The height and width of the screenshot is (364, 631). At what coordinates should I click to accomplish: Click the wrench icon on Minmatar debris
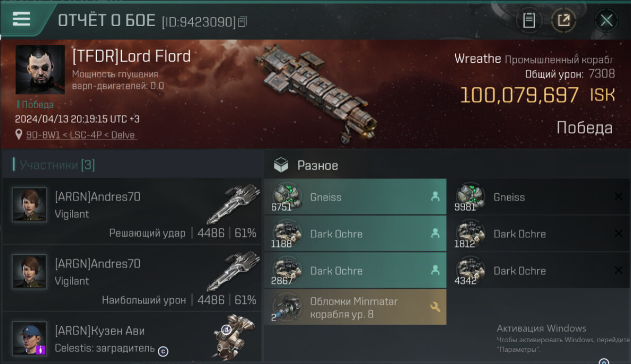tap(435, 307)
